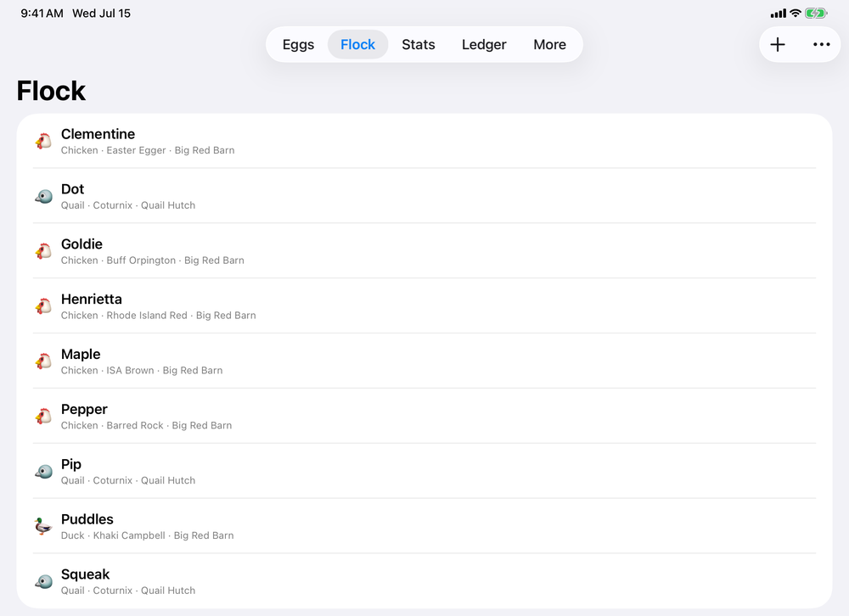Tap the 9:41 AM clock

(x=42, y=14)
